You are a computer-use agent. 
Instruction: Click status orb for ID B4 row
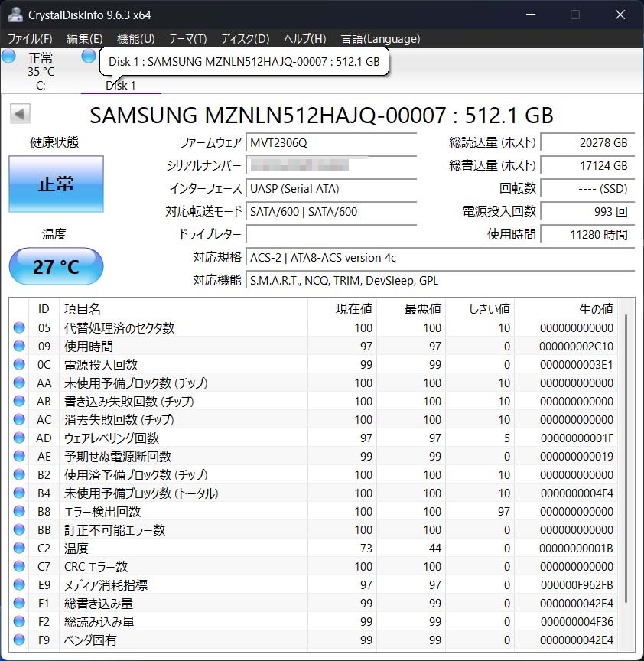pos(19,493)
